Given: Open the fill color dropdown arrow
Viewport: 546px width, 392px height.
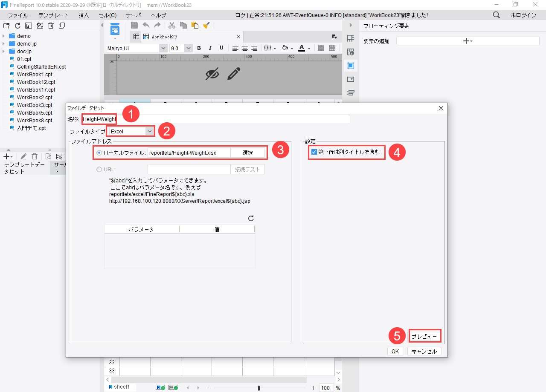Looking at the screenshot, I should (x=292, y=49).
